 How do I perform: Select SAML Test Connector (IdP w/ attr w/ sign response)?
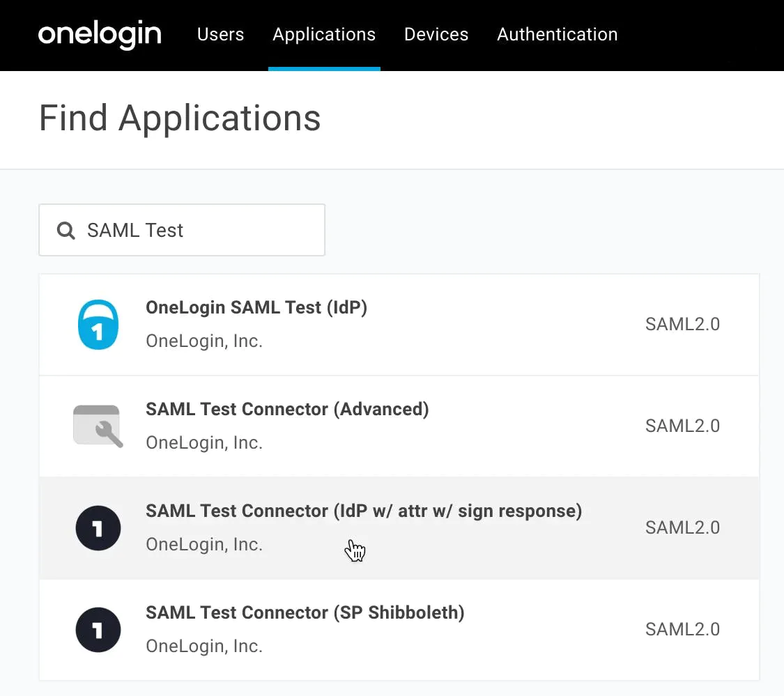click(399, 528)
